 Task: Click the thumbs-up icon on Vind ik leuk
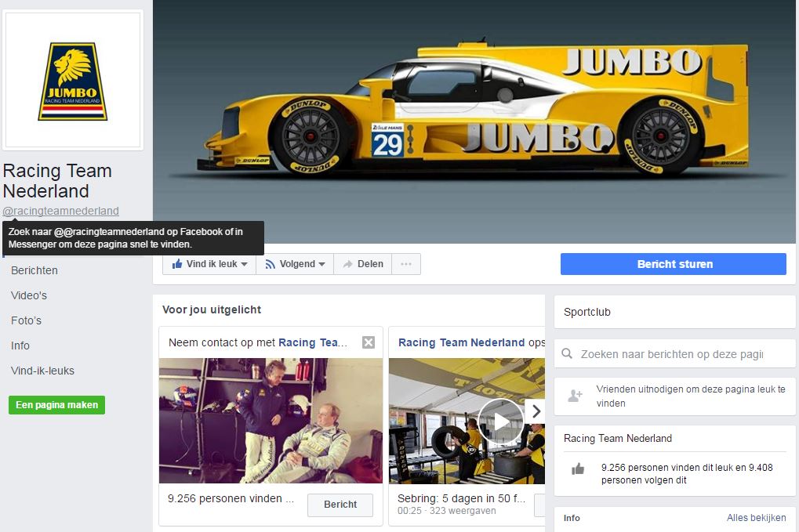(x=177, y=264)
